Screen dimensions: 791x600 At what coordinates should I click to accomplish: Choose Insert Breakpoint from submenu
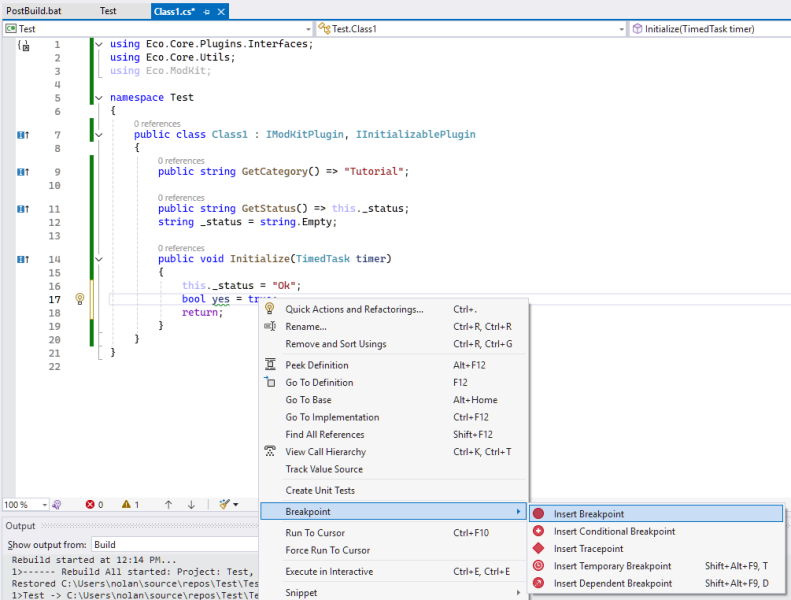tap(656, 514)
